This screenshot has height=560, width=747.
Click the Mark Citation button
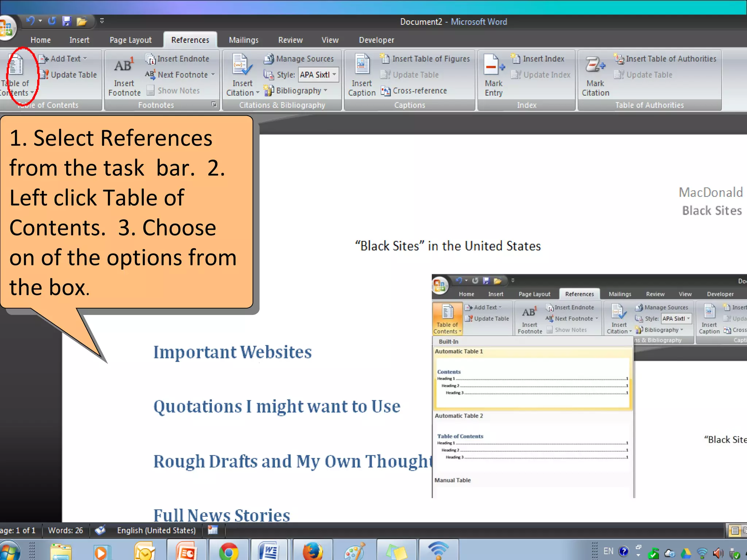click(595, 75)
